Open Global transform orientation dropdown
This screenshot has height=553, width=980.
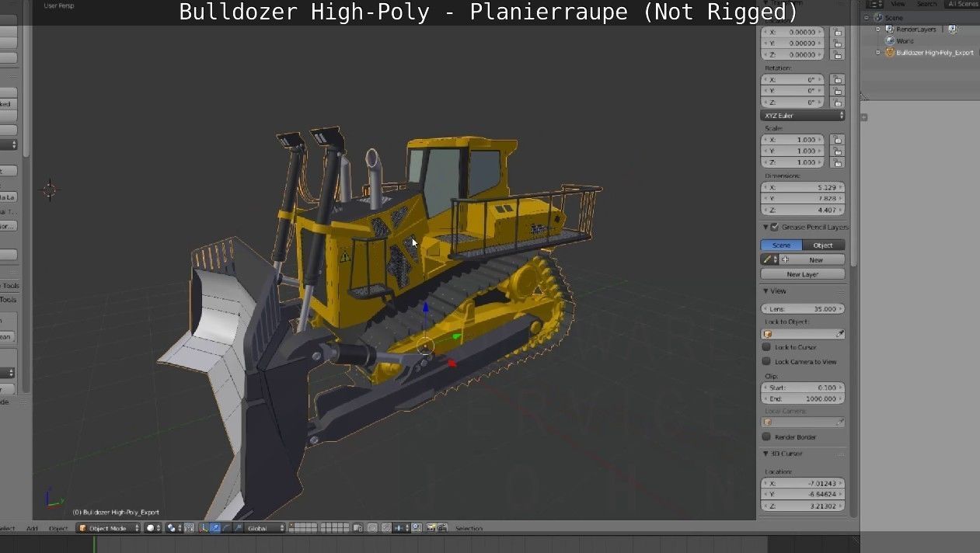click(265, 528)
